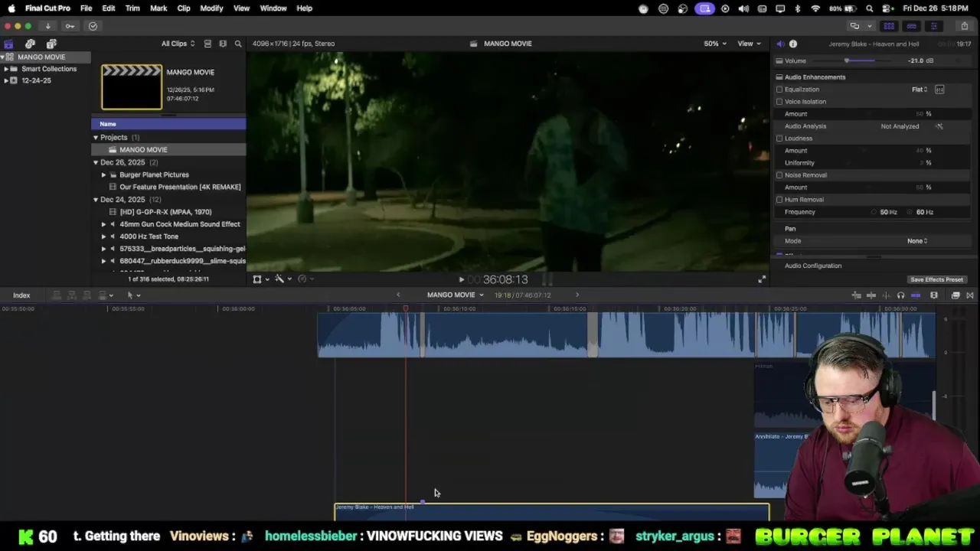The width and height of the screenshot is (980, 551).
Task: Open the Titles and Generators sidebar
Action: [51, 44]
